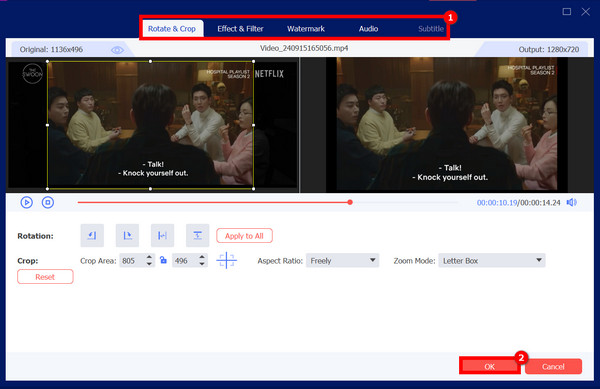
Task: Close the editor window
Action: coord(585,11)
